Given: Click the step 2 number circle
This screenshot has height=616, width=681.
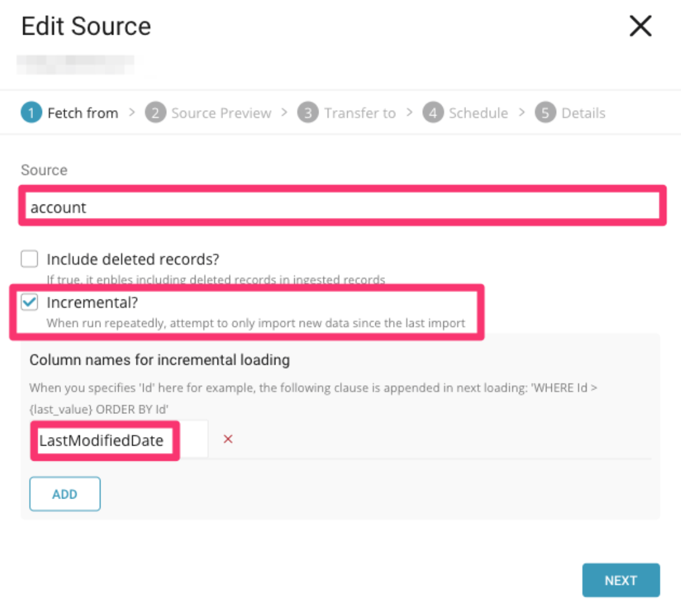Looking at the screenshot, I should (155, 113).
